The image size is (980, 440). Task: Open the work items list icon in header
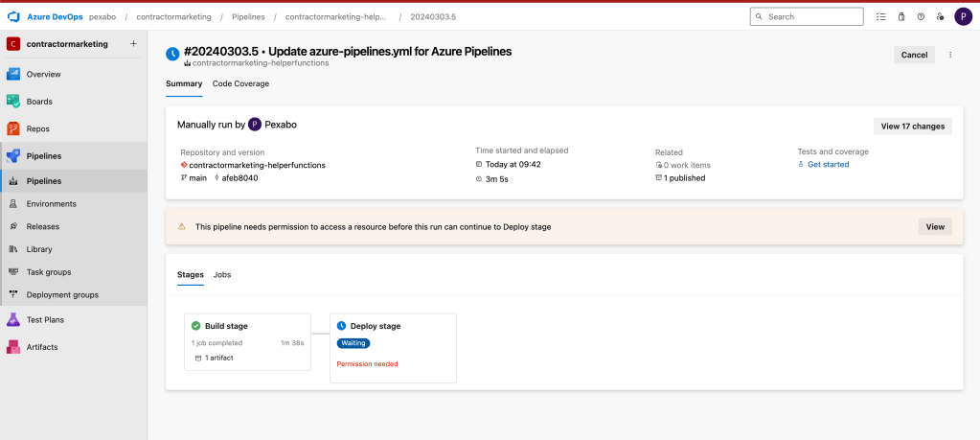[881, 17]
